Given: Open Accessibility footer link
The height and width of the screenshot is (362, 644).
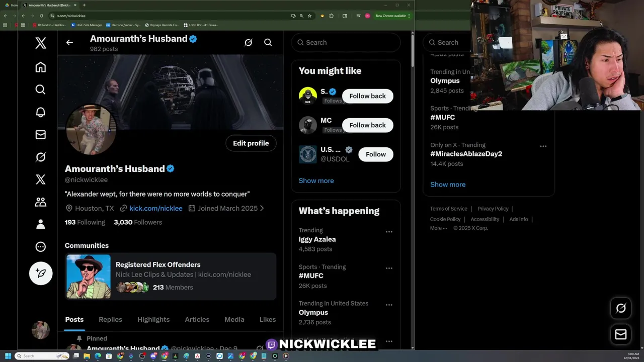Looking at the screenshot, I should [485, 219].
